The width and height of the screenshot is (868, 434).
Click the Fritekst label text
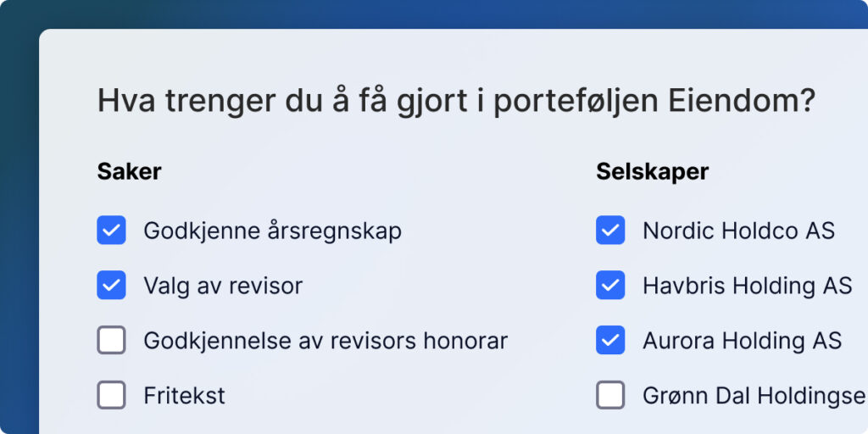point(184,395)
